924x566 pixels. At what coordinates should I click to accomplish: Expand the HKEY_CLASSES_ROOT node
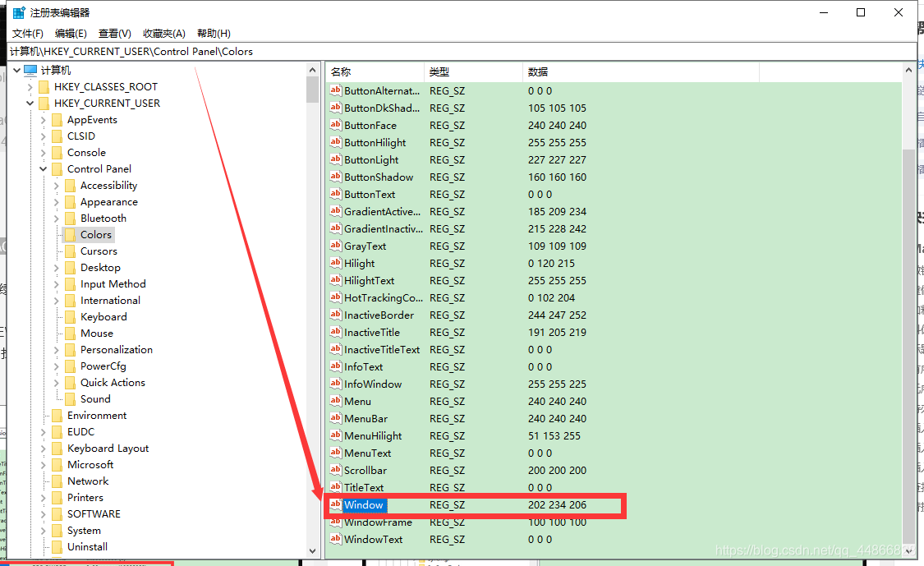pyautogui.click(x=30, y=87)
